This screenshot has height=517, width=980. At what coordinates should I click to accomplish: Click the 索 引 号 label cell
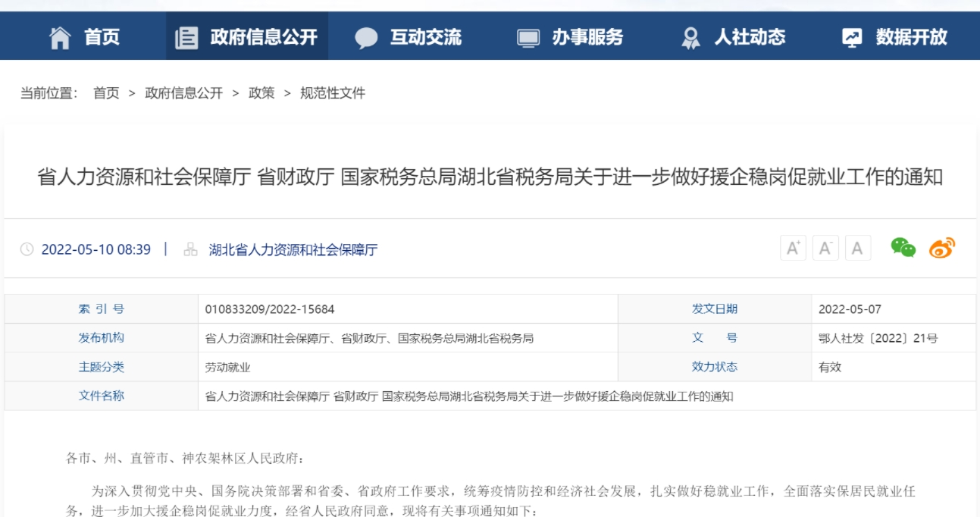102,309
